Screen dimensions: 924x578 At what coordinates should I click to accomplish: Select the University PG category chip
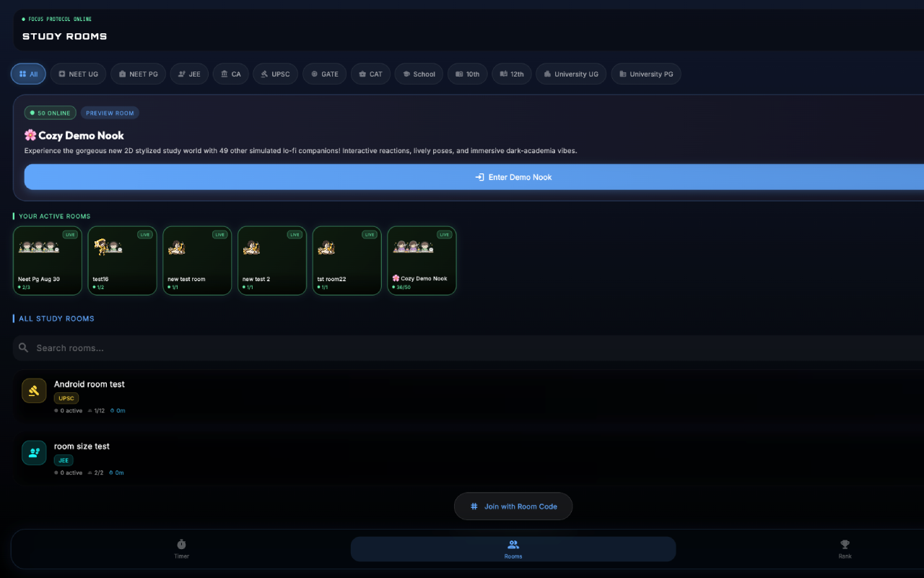click(646, 74)
